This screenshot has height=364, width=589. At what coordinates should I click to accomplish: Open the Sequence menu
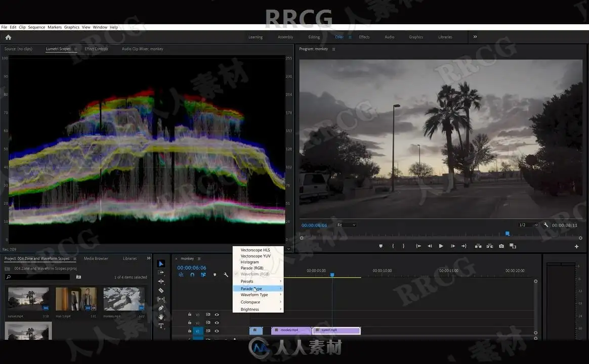point(36,27)
